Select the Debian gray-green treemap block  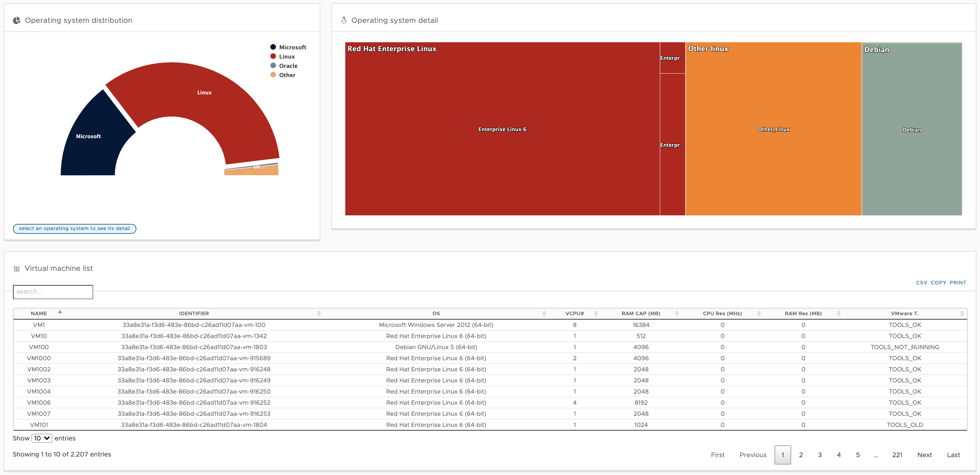912,130
